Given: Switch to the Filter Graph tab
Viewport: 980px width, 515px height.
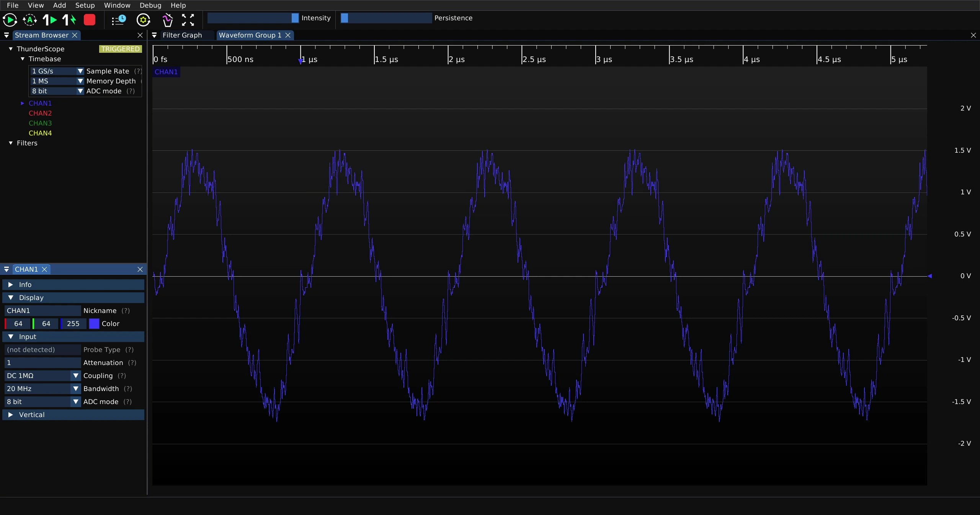Looking at the screenshot, I should point(182,35).
